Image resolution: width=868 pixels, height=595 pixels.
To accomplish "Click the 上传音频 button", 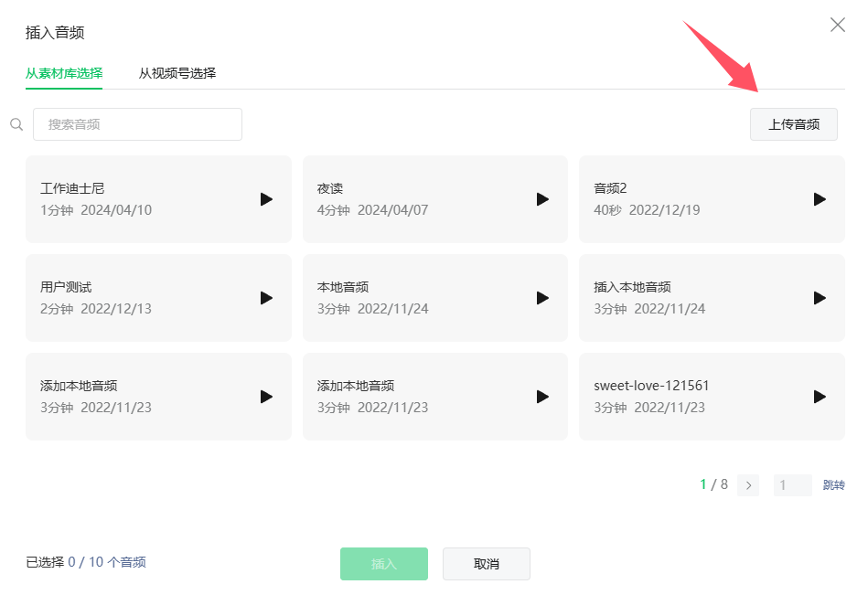I will pos(793,124).
